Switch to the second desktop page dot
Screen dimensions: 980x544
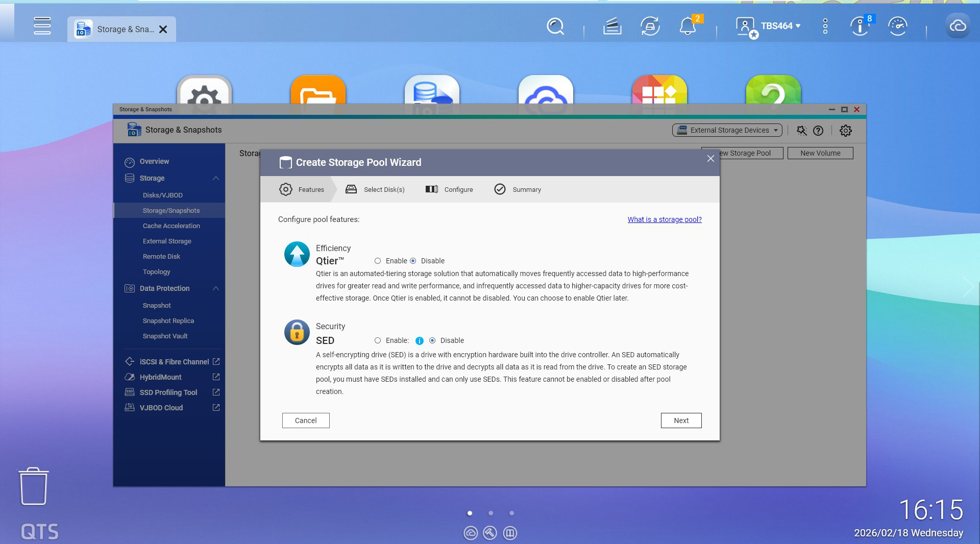[x=491, y=513]
